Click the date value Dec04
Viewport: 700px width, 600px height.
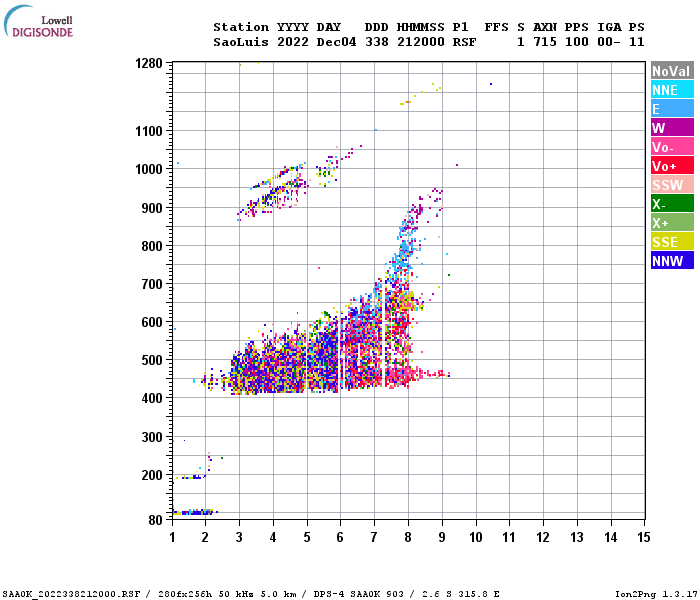[x=337, y=42]
